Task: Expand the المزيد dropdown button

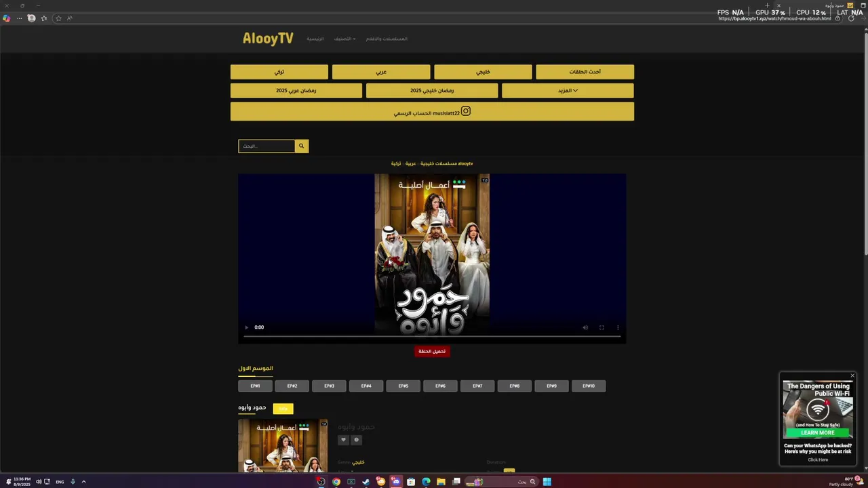Action: coord(568,90)
